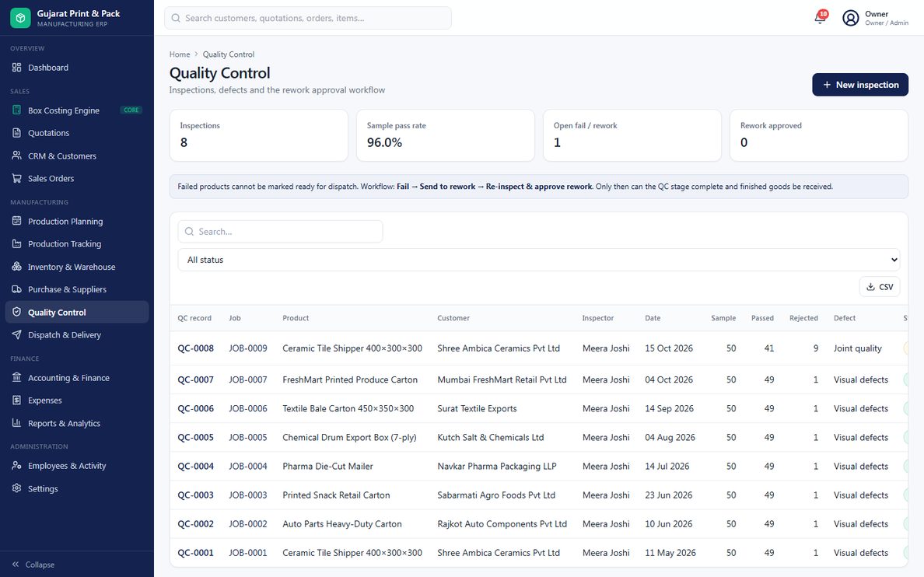Click the Purchase & Suppliers truck icon
924x577 pixels.
(x=16, y=288)
